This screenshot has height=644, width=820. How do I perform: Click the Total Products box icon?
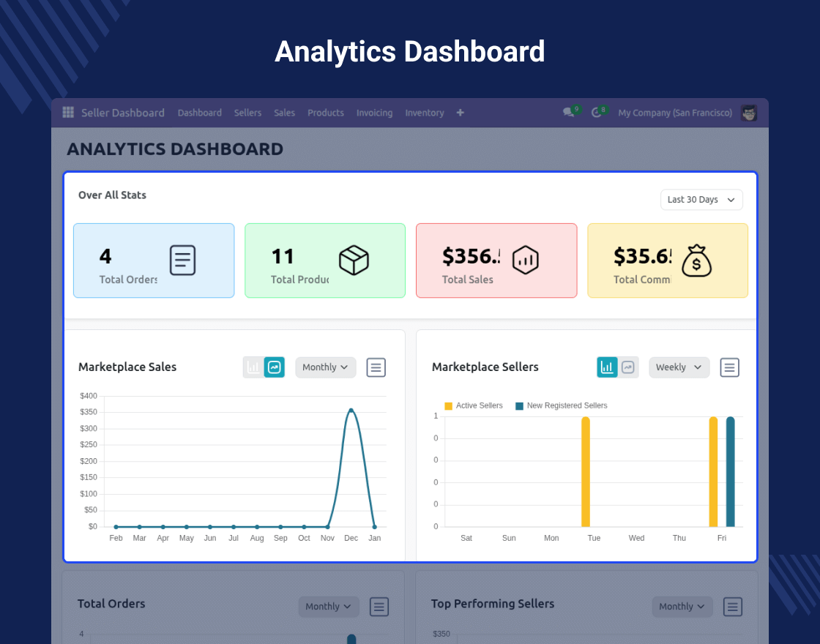(x=354, y=261)
